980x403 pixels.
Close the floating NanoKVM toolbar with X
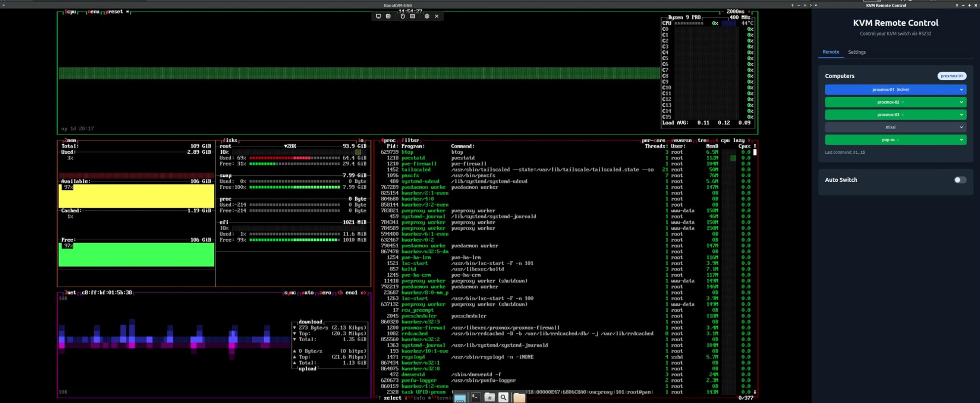click(437, 16)
